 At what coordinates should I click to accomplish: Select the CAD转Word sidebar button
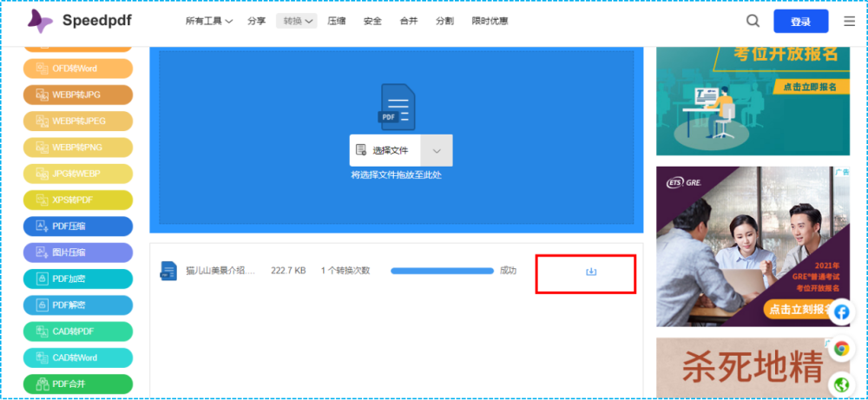pos(78,357)
